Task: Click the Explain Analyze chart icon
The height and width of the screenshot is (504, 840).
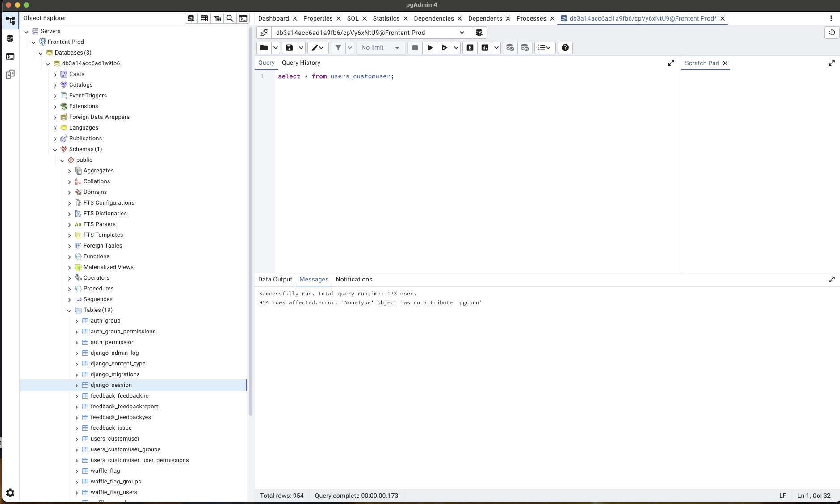Action: click(485, 48)
